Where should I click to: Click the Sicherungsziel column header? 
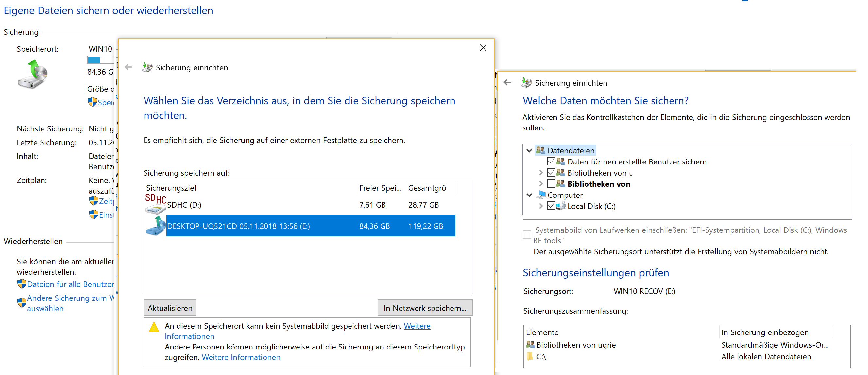pyautogui.click(x=250, y=188)
